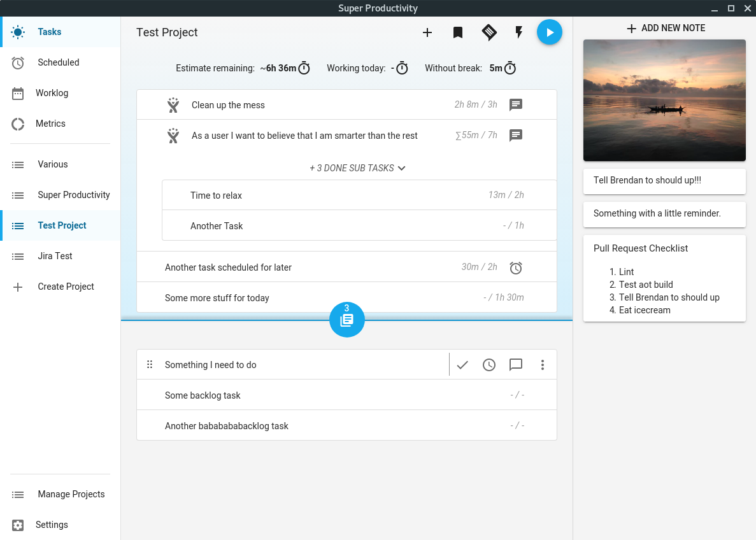Grab the drag handle of Something I need to do
The image size is (756, 540).
click(x=150, y=364)
